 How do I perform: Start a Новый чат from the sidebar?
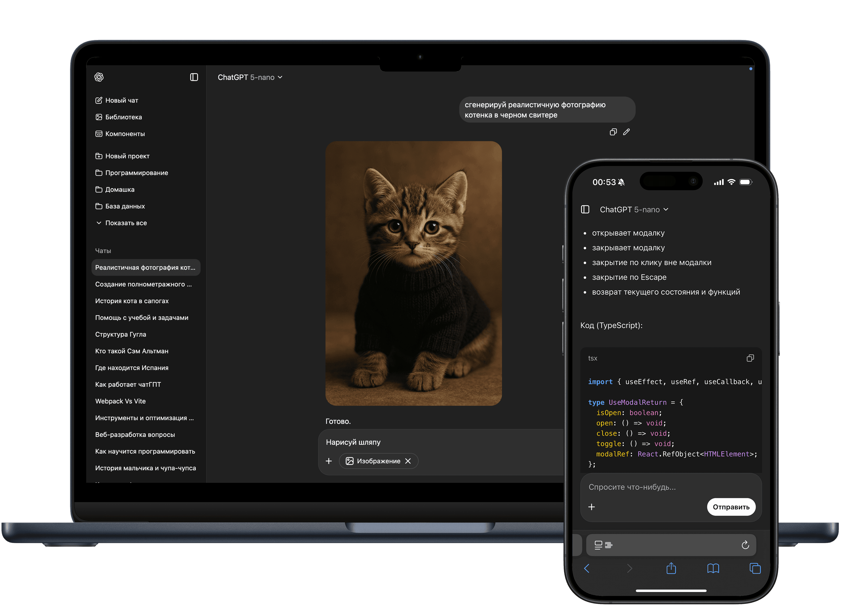121,100
